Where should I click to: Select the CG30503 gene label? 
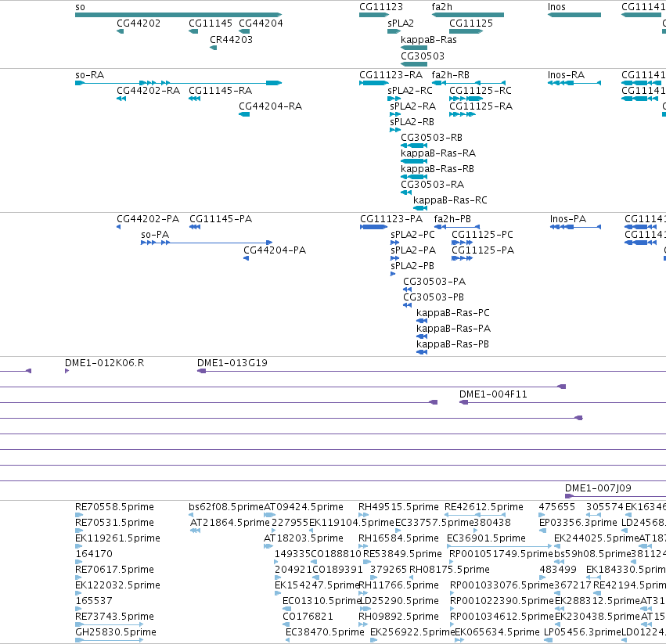(423, 56)
